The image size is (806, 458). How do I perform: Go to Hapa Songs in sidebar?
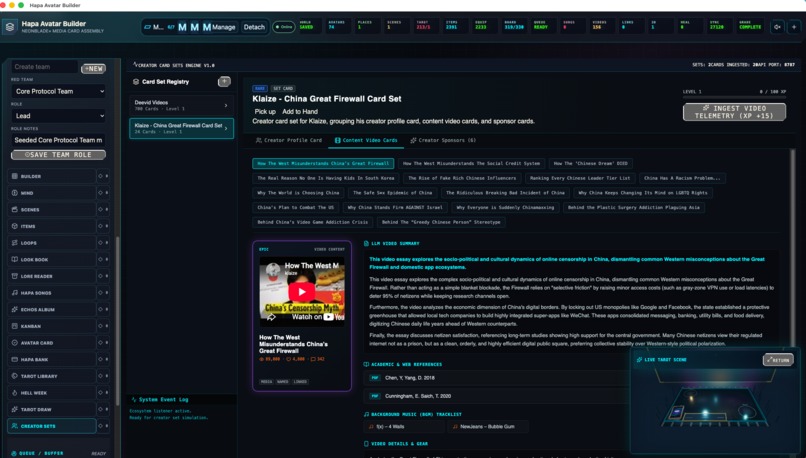tap(51, 292)
